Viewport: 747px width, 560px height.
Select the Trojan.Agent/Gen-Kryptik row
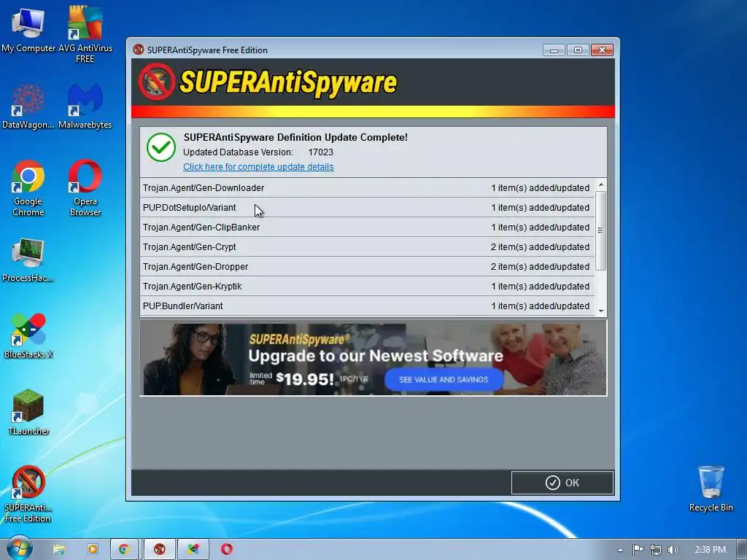click(368, 286)
